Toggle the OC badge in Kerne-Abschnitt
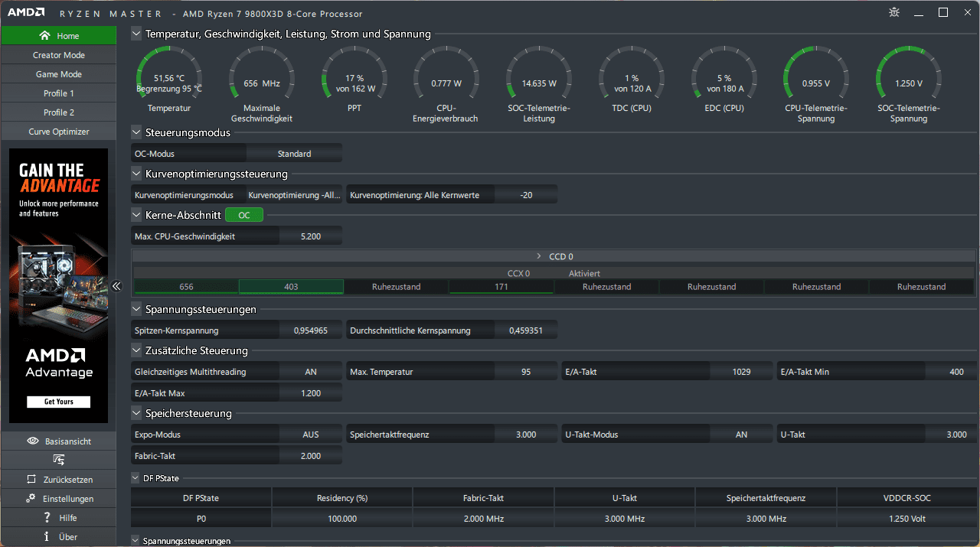Image resolution: width=980 pixels, height=547 pixels. 244,215
